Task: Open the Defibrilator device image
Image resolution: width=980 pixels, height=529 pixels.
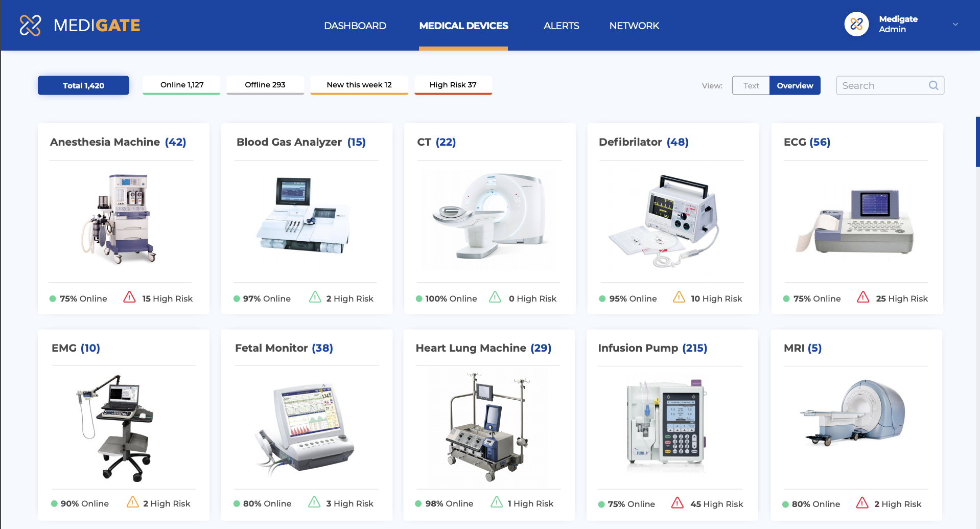Action: [x=663, y=221]
